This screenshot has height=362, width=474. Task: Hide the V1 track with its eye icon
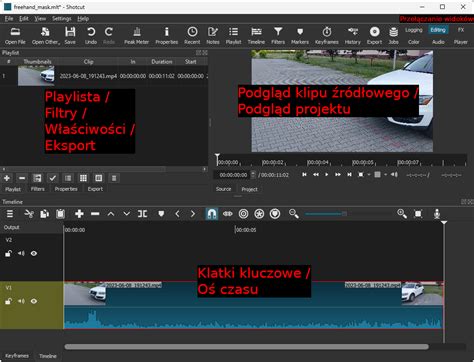[34, 301]
